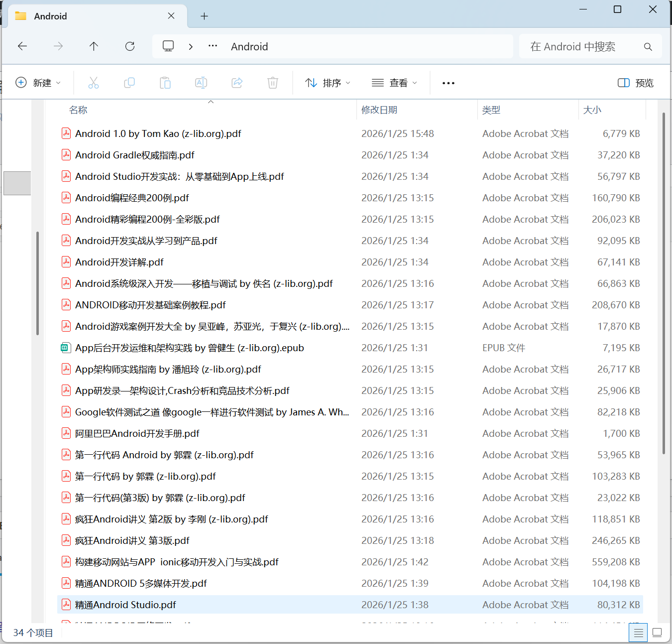Open the 查看 view options dropdown

click(394, 83)
